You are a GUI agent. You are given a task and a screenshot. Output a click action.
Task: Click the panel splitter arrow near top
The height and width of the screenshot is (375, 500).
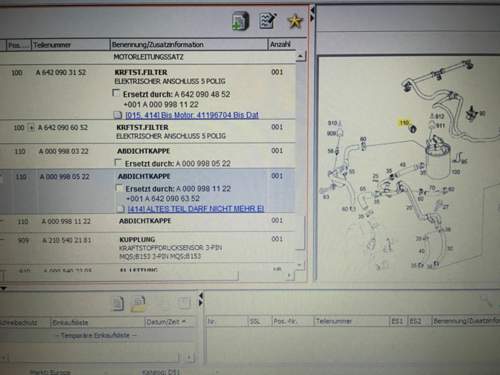click(x=312, y=14)
